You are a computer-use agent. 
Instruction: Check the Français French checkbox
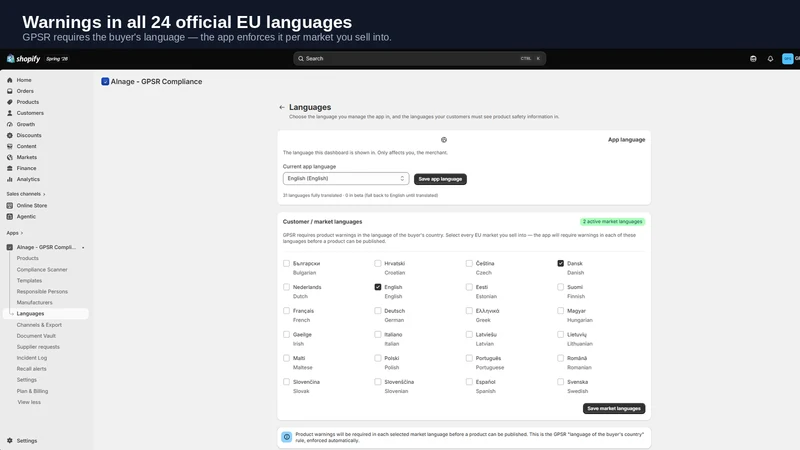[x=286, y=311]
